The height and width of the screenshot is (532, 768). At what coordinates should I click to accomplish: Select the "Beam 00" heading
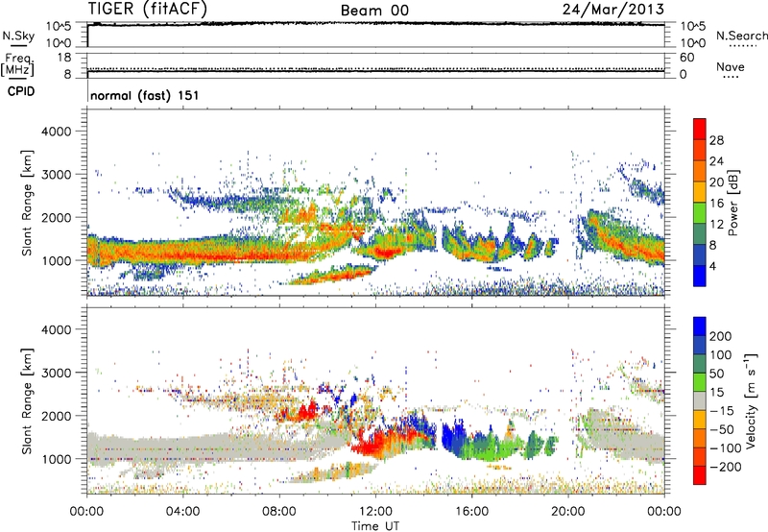point(374,11)
